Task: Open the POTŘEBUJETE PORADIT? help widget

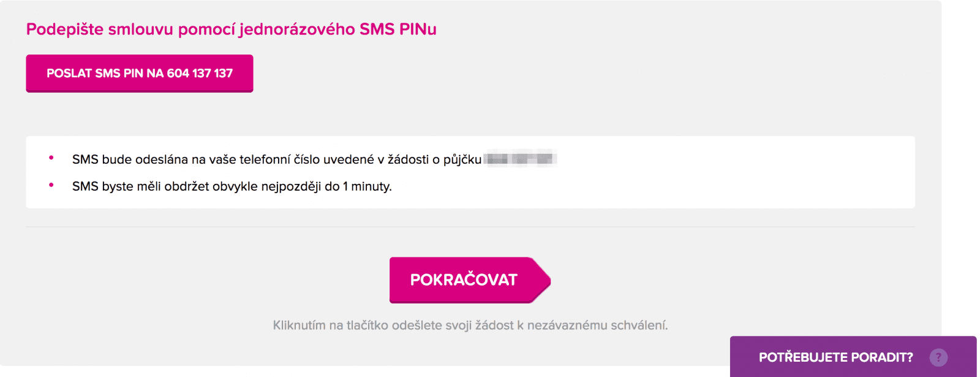Action: click(x=853, y=357)
